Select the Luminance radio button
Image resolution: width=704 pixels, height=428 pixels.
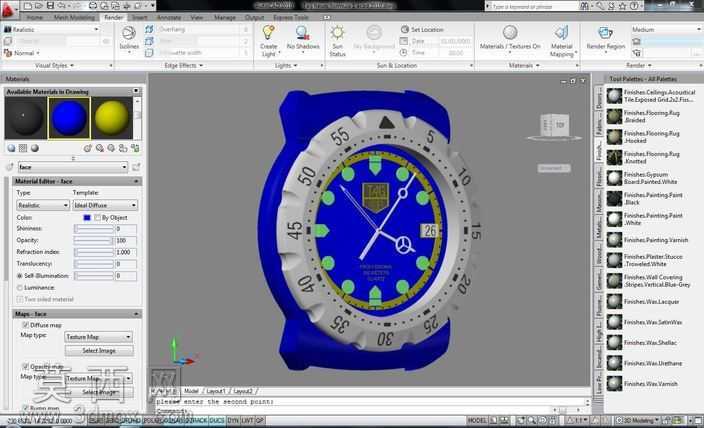coord(19,287)
